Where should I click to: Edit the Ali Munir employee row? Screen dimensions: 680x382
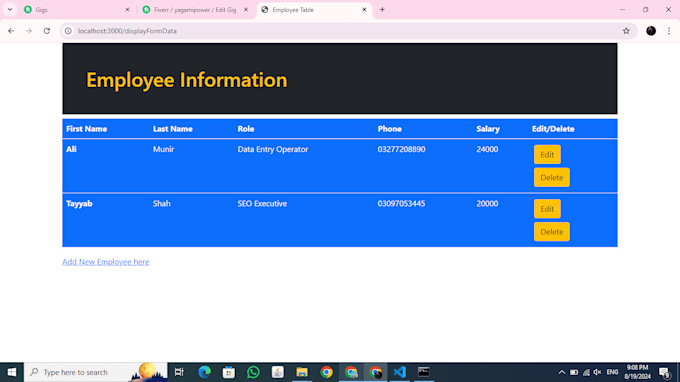point(547,154)
